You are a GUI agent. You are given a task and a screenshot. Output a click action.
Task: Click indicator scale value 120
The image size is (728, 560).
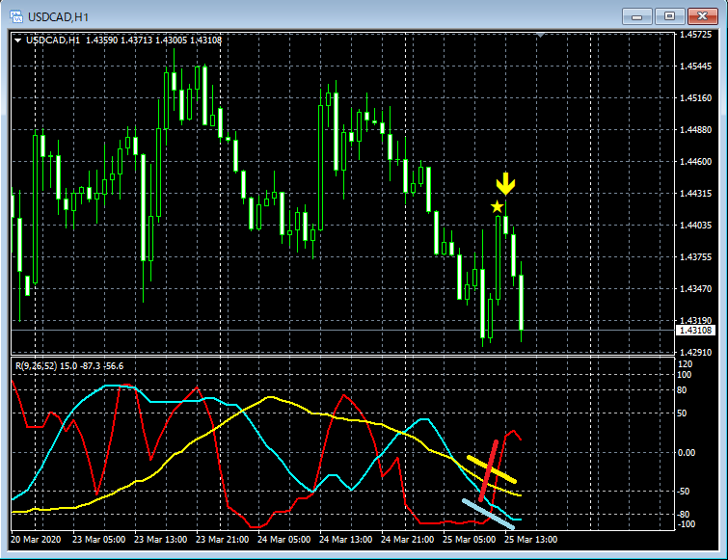click(x=686, y=364)
